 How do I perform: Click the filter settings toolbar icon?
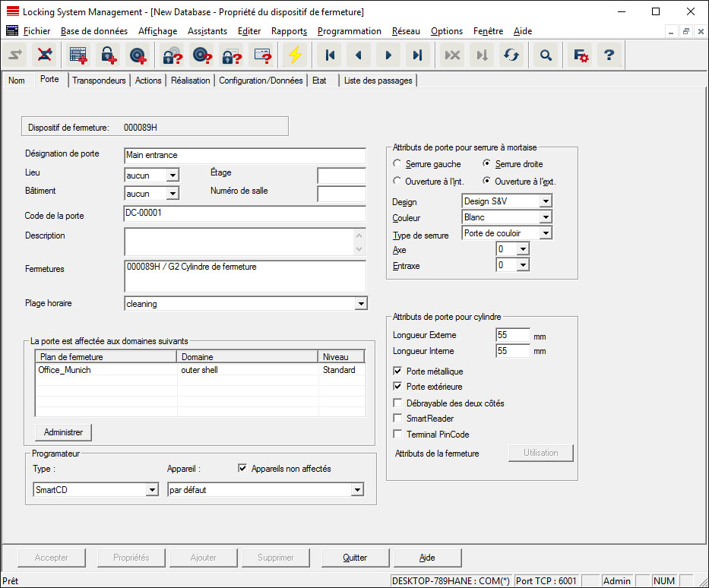pos(581,55)
